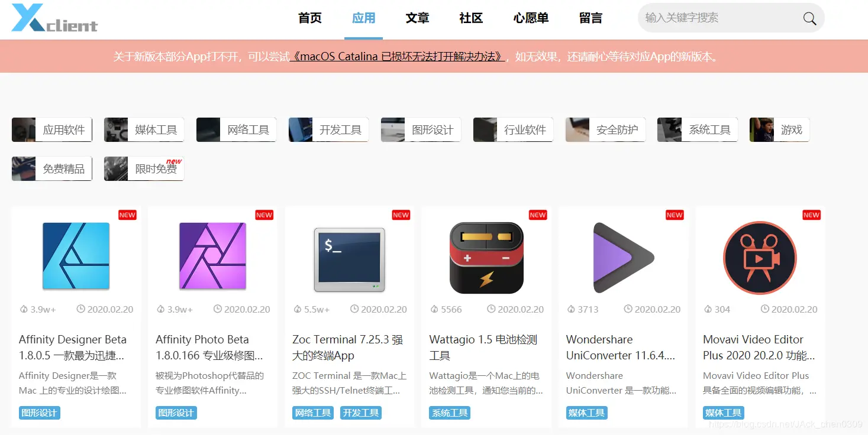Filter by 媒体工具 category button
This screenshot has width=868, height=435.
[x=144, y=129]
